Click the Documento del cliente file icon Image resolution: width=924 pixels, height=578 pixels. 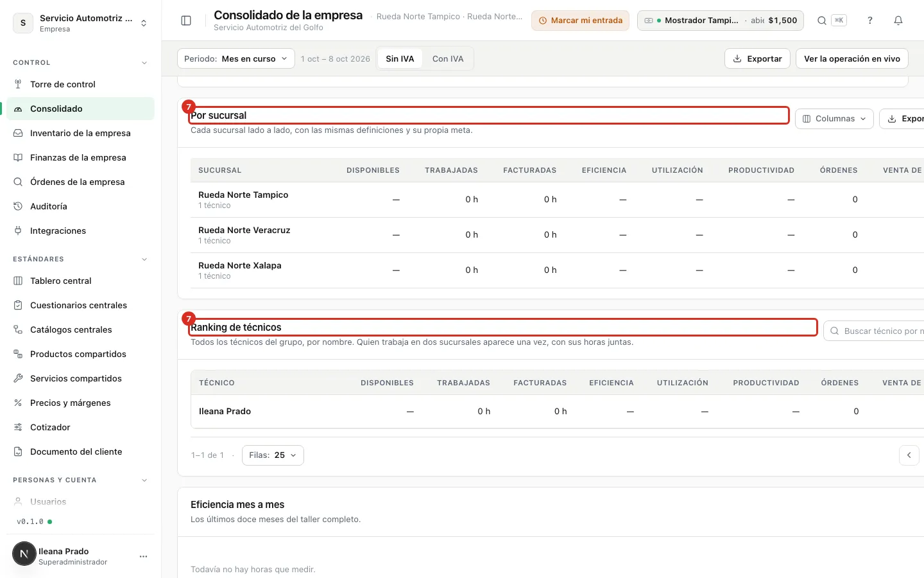[x=18, y=451]
